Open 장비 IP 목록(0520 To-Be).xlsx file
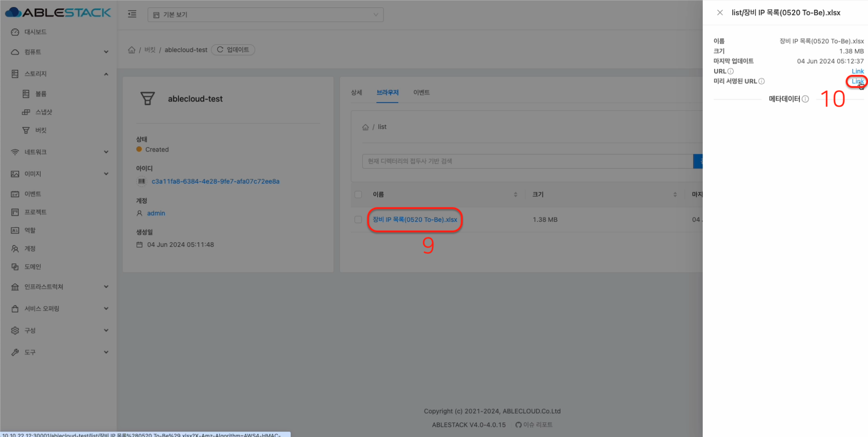This screenshot has width=868, height=437. pos(415,220)
